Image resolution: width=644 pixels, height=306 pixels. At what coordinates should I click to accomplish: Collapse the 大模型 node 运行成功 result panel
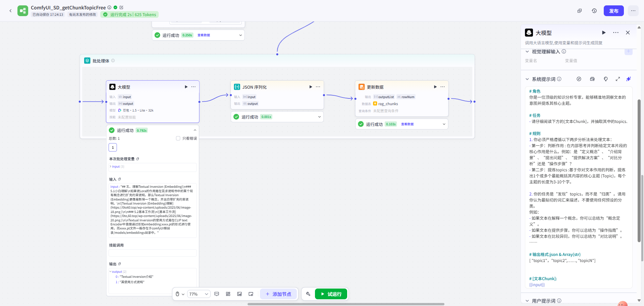[x=195, y=130]
